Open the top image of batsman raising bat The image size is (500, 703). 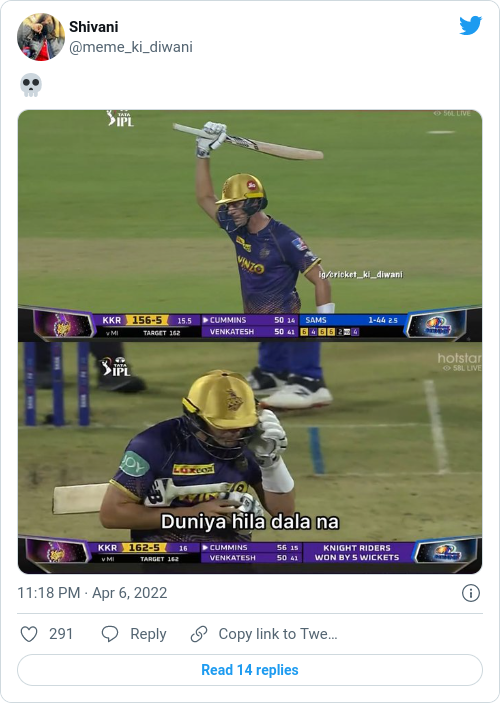pos(250,226)
